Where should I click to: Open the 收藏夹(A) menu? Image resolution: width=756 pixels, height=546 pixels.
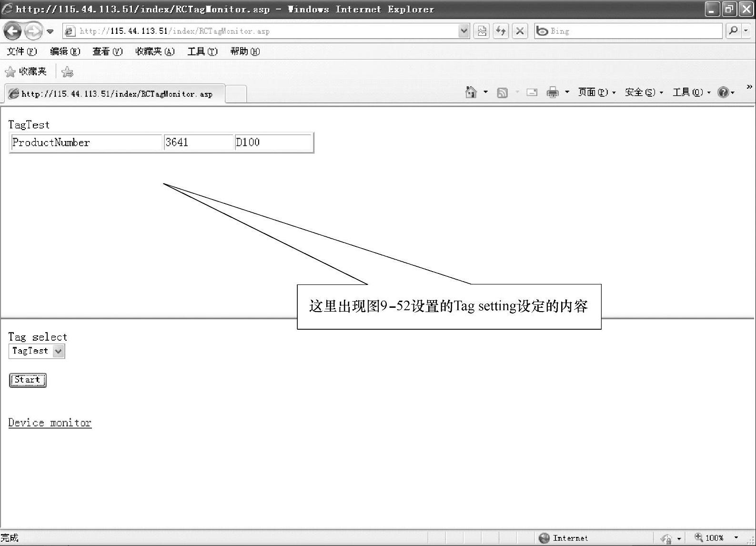(155, 51)
